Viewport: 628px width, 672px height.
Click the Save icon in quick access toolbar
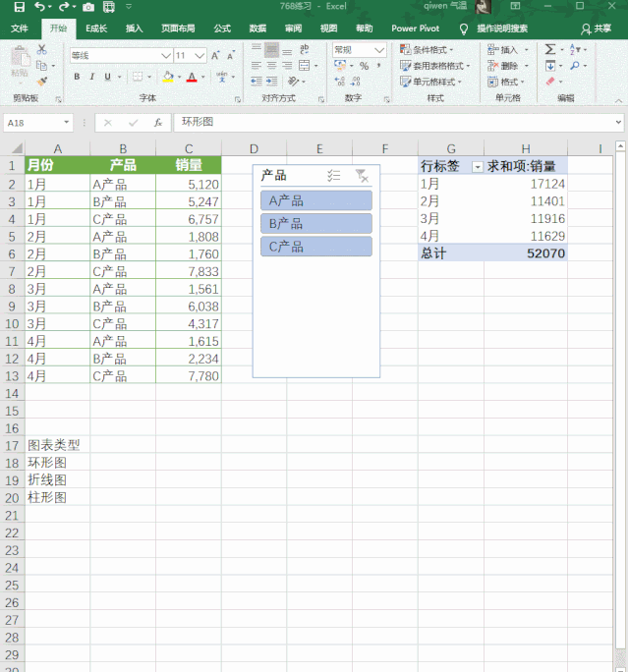point(20,7)
